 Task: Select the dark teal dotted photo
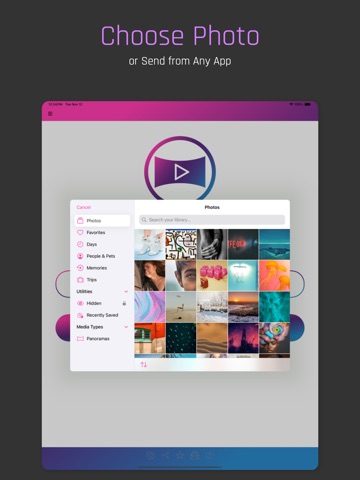click(x=181, y=338)
